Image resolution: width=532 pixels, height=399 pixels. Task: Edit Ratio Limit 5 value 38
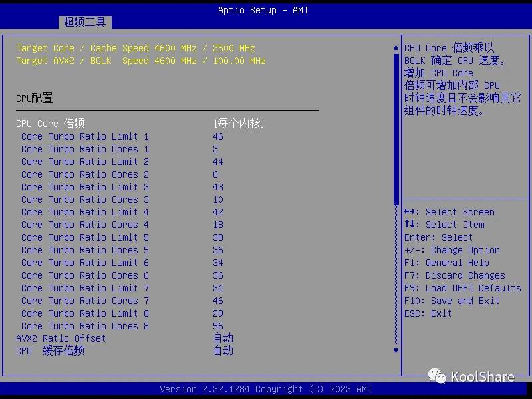pyautogui.click(x=218, y=237)
